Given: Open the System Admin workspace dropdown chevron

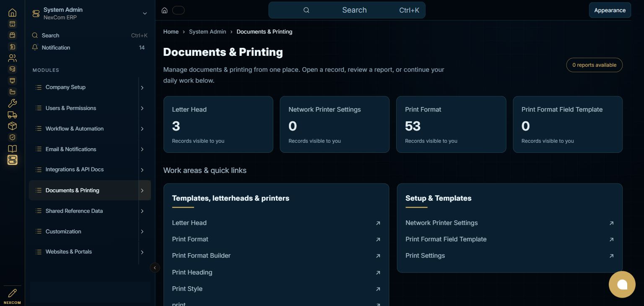Looking at the screenshot, I should tap(145, 13).
